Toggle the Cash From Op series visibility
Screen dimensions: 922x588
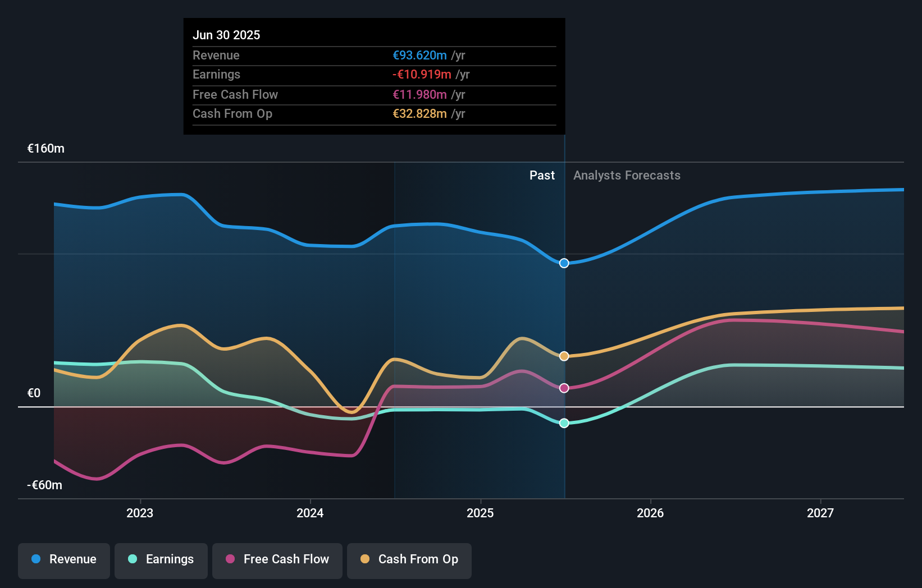409,560
